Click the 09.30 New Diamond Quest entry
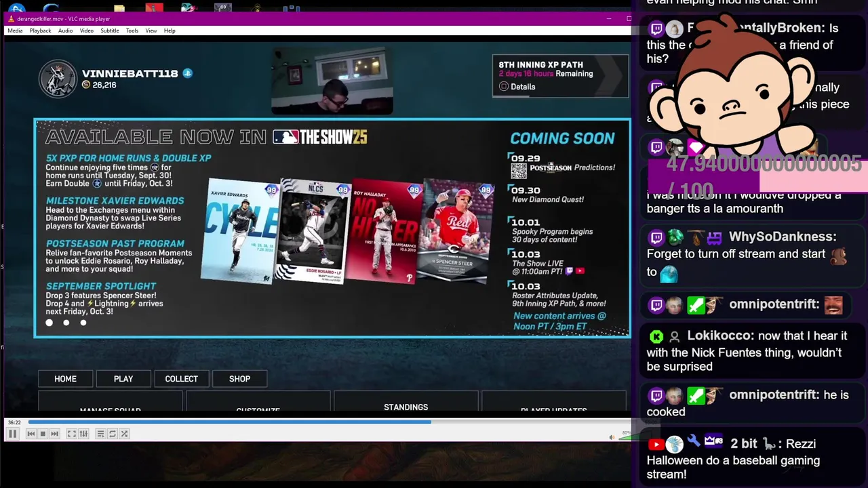The height and width of the screenshot is (488, 868). (x=546, y=195)
